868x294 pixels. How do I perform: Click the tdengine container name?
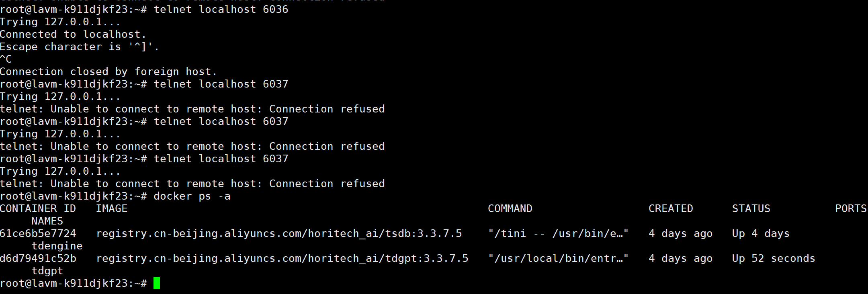click(x=57, y=246)
